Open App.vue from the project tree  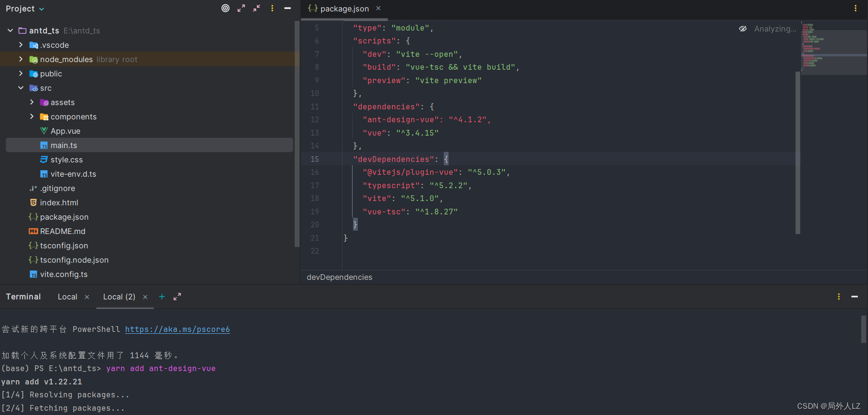(65, 131)
